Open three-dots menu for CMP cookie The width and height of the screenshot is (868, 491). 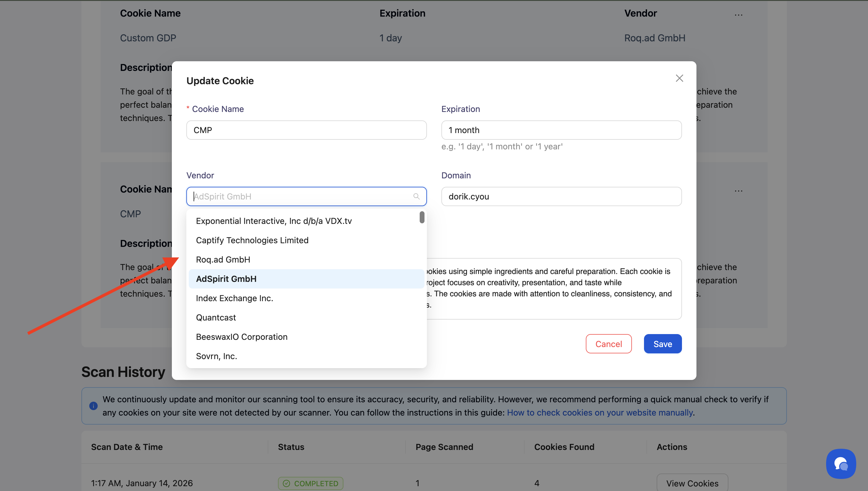pos(738,191)
